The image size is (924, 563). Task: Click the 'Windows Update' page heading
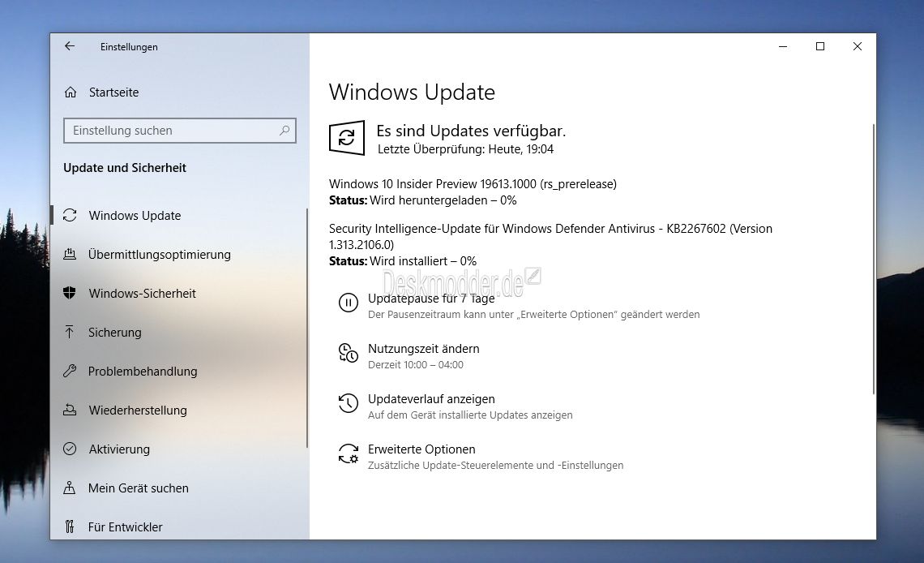(x=412, y=92)
